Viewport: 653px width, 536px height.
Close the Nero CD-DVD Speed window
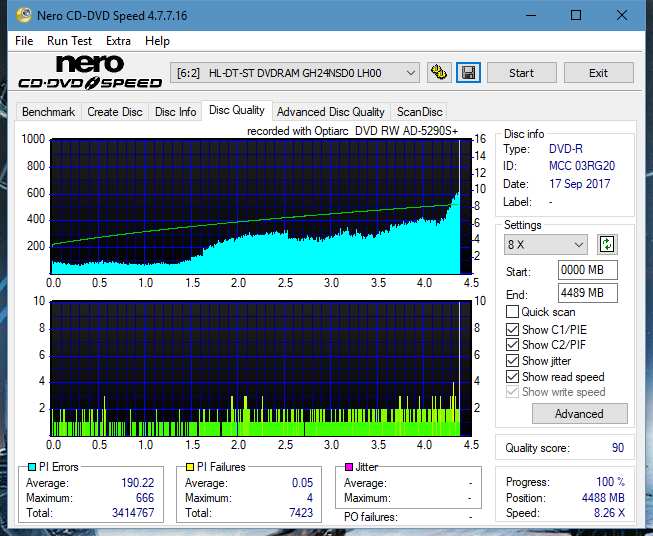(622, 15)
